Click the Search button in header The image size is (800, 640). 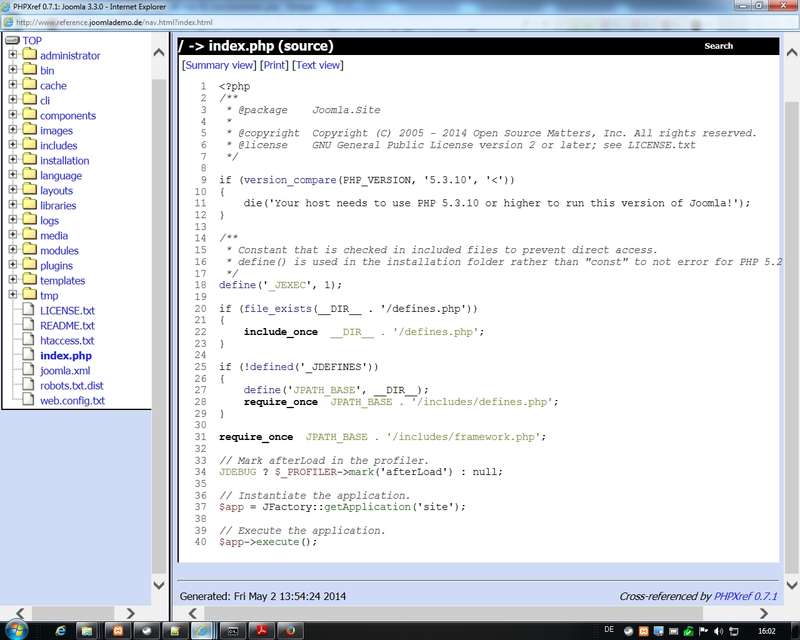coord(718,46)
